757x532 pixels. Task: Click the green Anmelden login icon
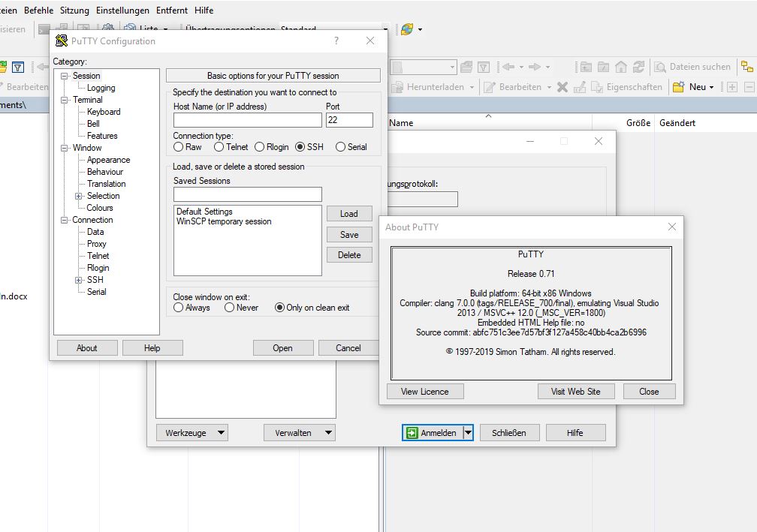coord(412,433)
